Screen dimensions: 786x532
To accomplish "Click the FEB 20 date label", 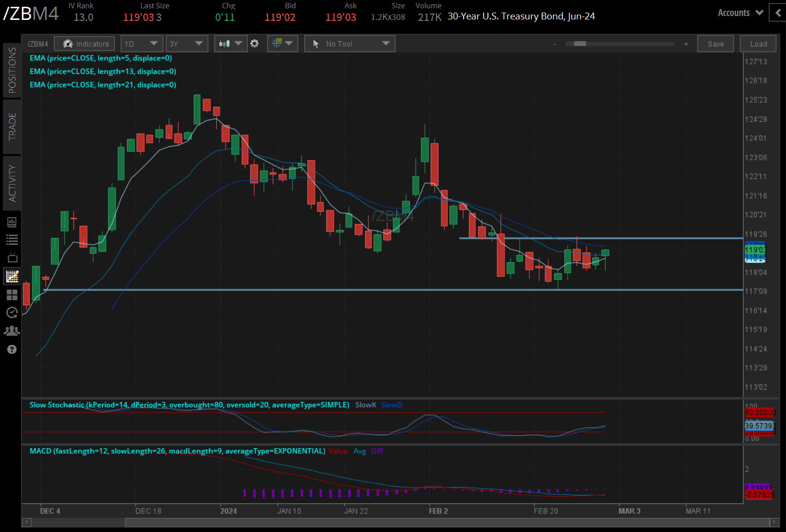I will [546, 511].
